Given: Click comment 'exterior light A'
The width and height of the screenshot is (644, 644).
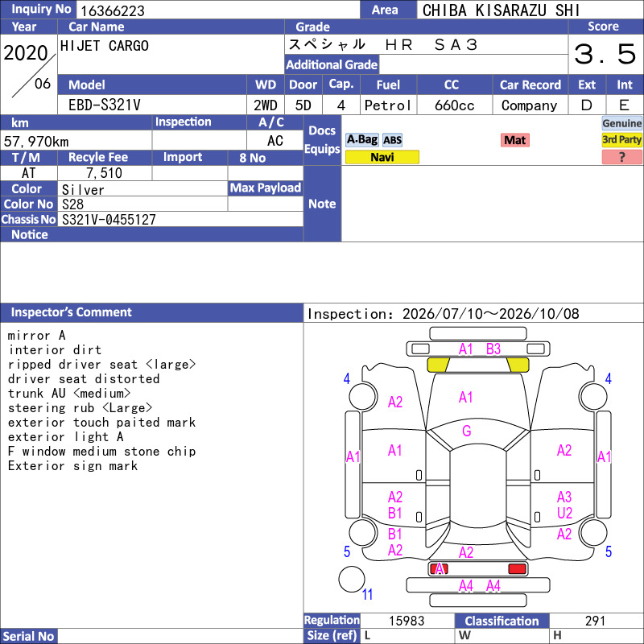Looking at the screenshot, I should [65, 436].
